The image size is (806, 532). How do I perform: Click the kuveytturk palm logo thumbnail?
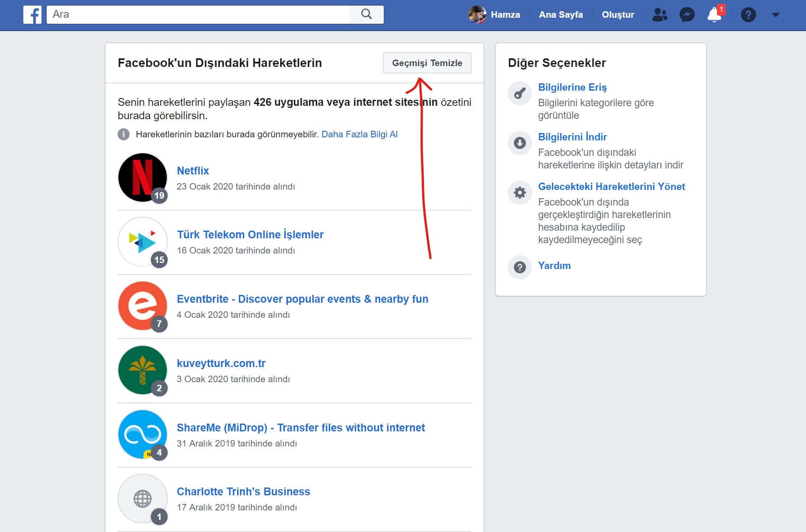pyautogui.click(x=143, y=370)
